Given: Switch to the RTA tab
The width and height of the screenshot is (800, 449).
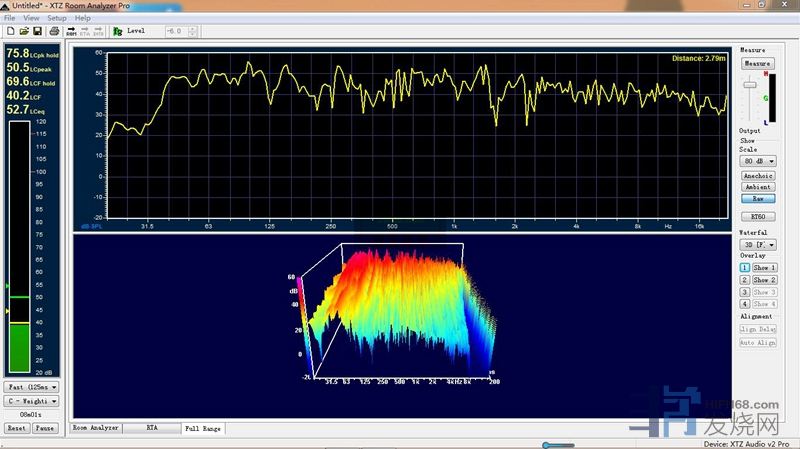Looking at the screenshot, I should 152,427.
